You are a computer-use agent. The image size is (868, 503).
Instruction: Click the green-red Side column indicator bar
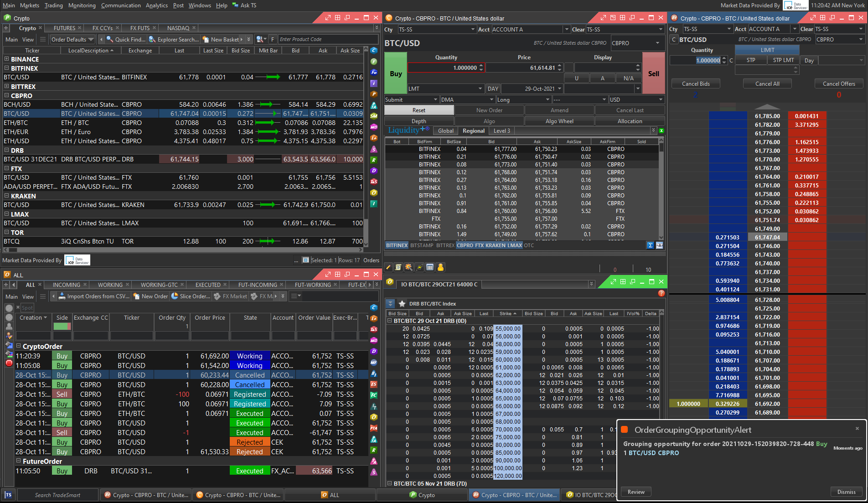click(62, 327)
